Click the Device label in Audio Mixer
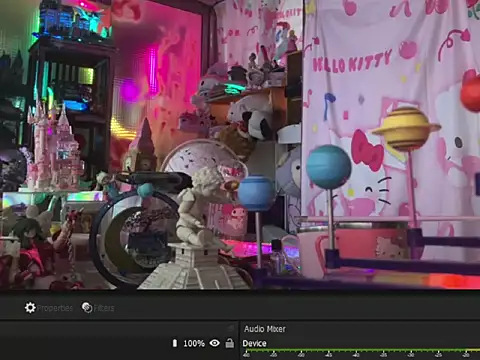 254,343
